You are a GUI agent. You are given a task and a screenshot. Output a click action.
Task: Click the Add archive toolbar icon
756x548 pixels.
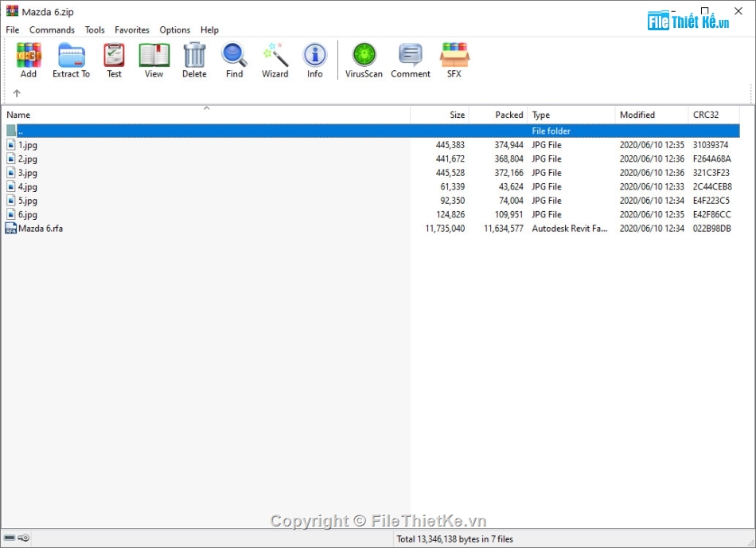point(29,56)
